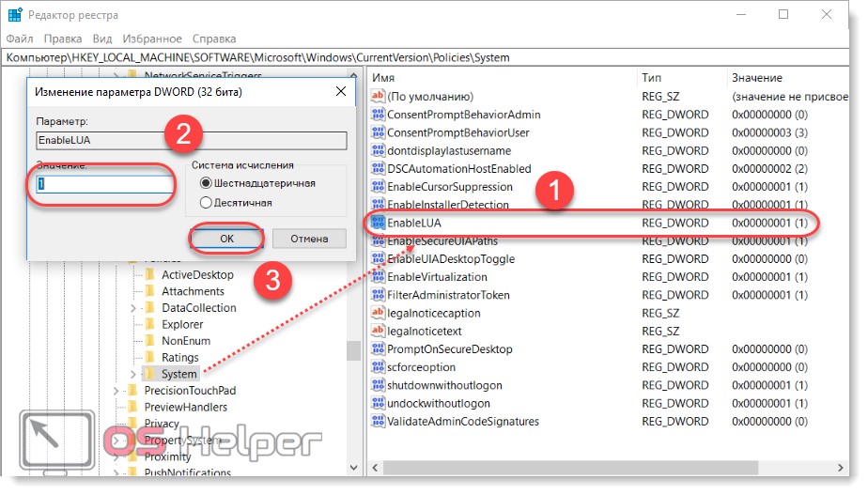The image size is (868, 495).
Task: Select the Шестнадцатеричная radio button
Action: (x=206, y=183)
